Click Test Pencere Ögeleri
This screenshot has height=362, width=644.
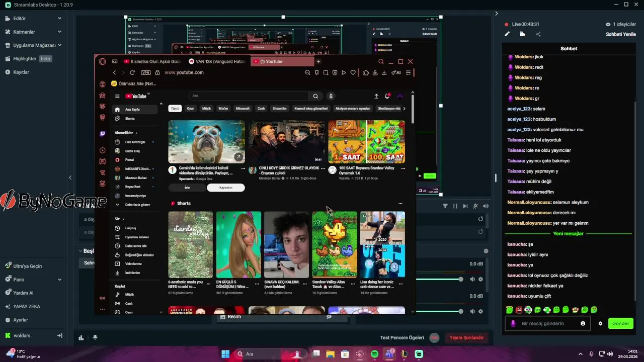pyautogui.click(x=402, y=338)
